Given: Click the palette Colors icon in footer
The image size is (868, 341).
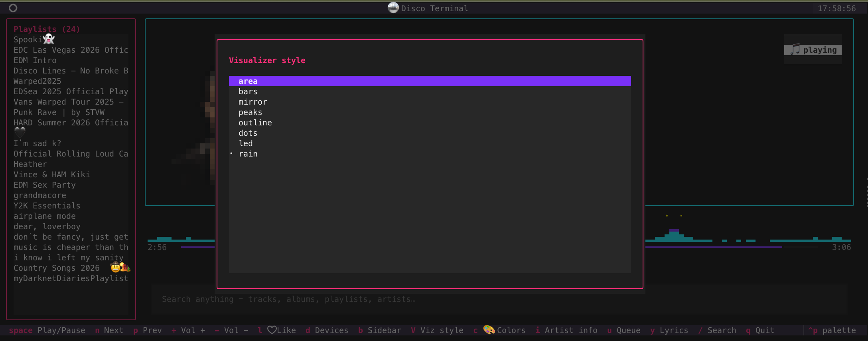Looking at the screenshot, I should pos(489,330).
